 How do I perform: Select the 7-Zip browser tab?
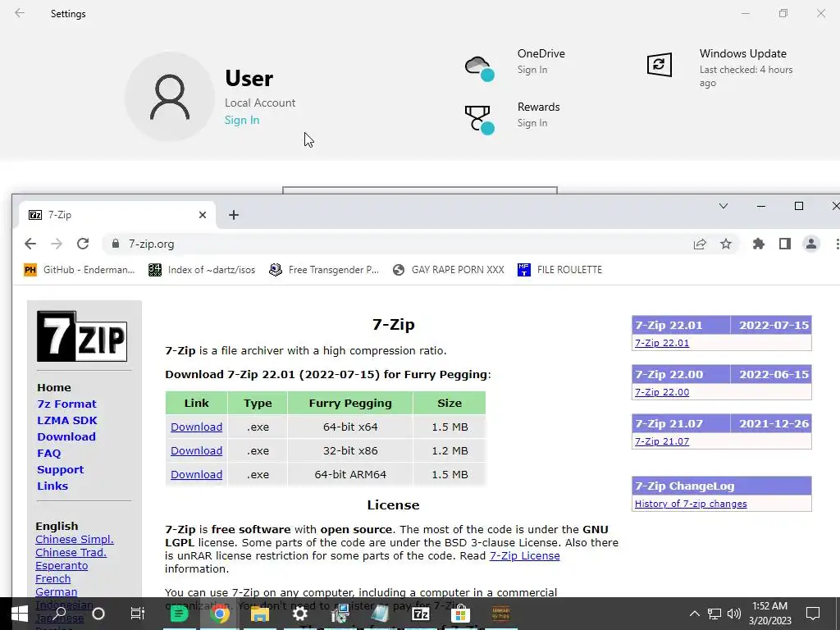click(x=116, y=215)
